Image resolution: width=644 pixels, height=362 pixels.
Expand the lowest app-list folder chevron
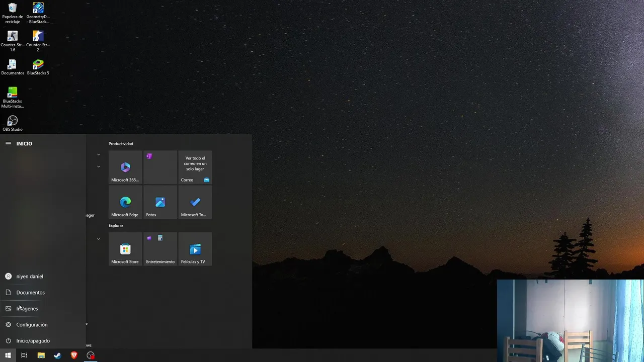99,239
